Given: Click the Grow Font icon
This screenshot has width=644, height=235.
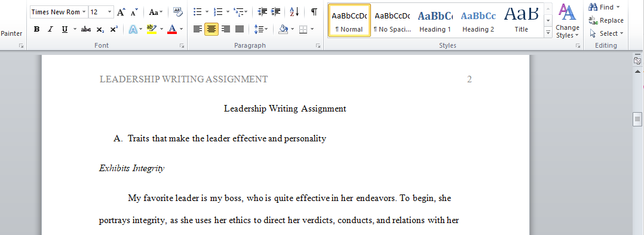Looking at the screenshot, I should pos(121,13).
